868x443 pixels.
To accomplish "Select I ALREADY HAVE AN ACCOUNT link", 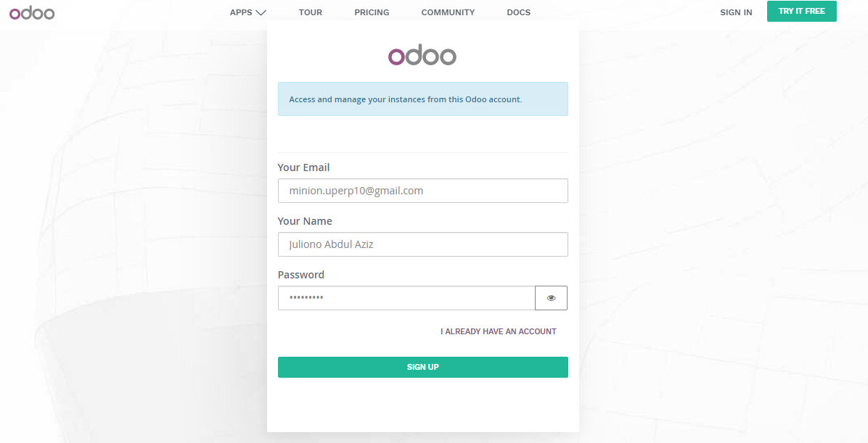I will [498, 331].
